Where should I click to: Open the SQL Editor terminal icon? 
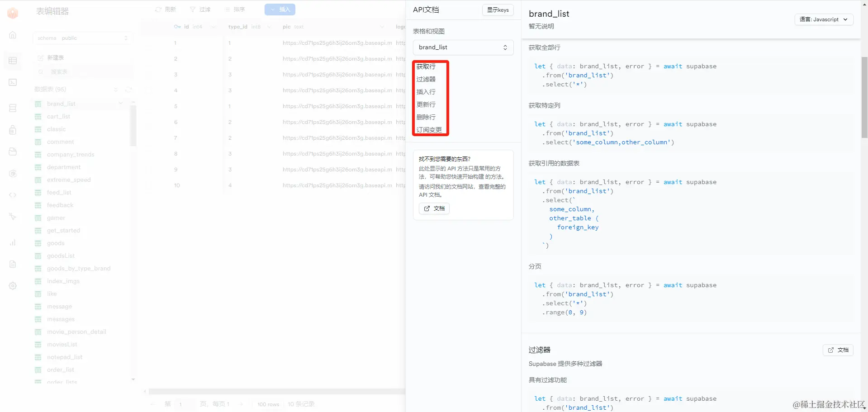[13, 82]
